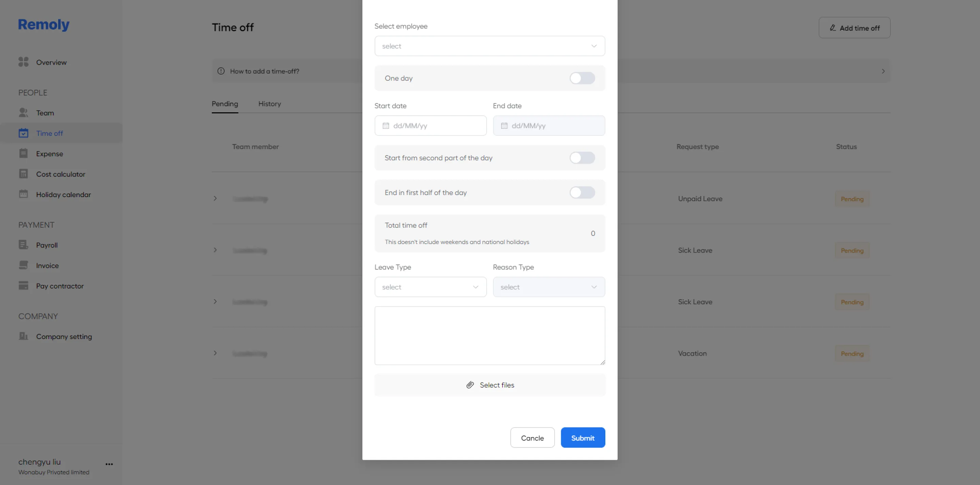980x485 pixels.
Task: Open the Reason Type dropdown
Action: tap(549, 287)
